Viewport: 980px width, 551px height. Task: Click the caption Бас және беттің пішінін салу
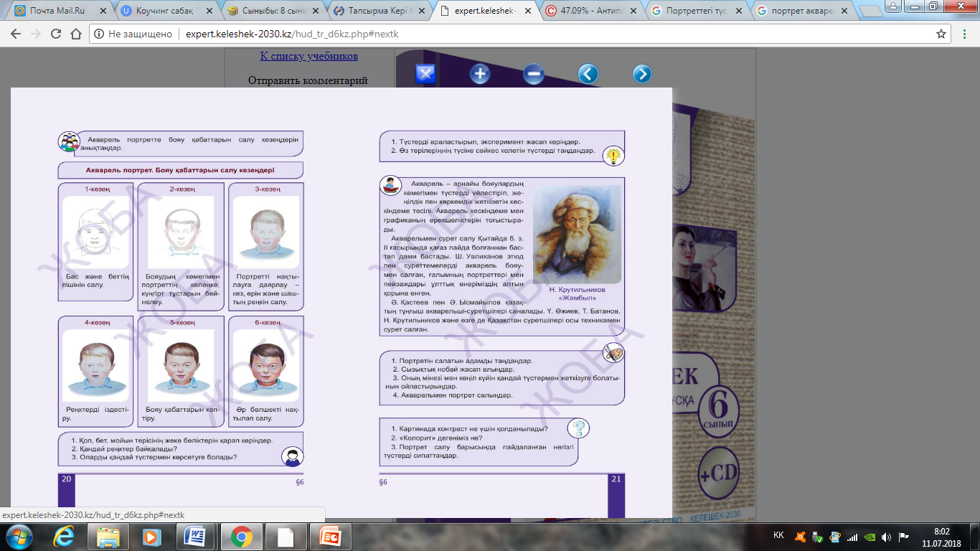tap(95, 281)
